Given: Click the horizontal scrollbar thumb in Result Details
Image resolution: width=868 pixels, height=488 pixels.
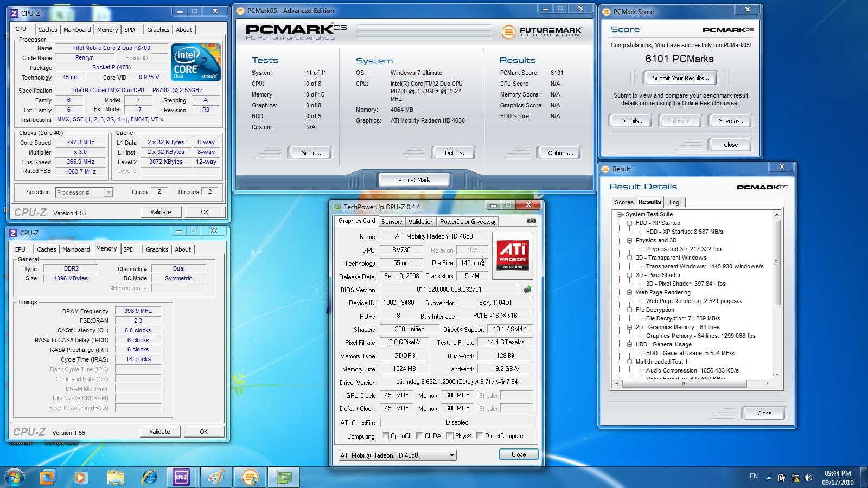Looking at the screenshot, I should coord(684,383).
